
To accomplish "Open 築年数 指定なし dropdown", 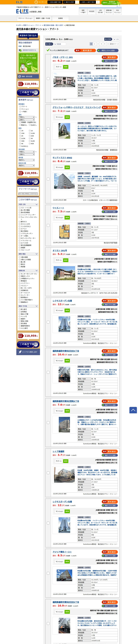I will 27,160.
